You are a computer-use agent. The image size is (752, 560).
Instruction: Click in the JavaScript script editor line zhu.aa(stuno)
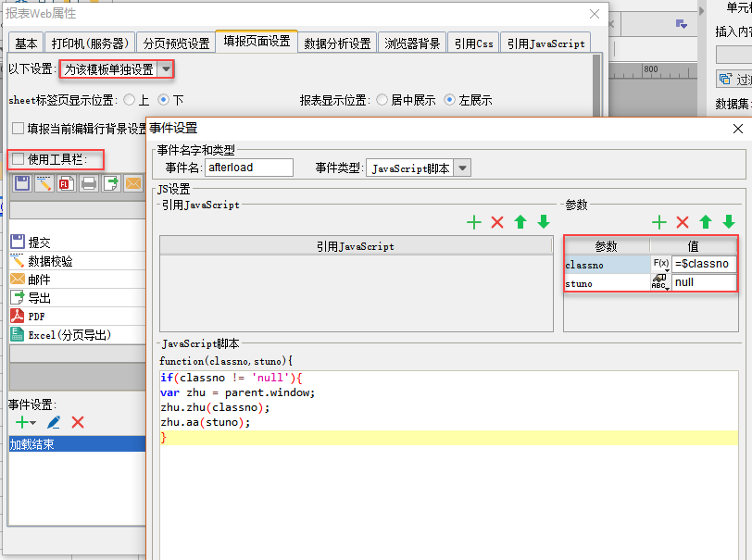[x=206, y=422]
